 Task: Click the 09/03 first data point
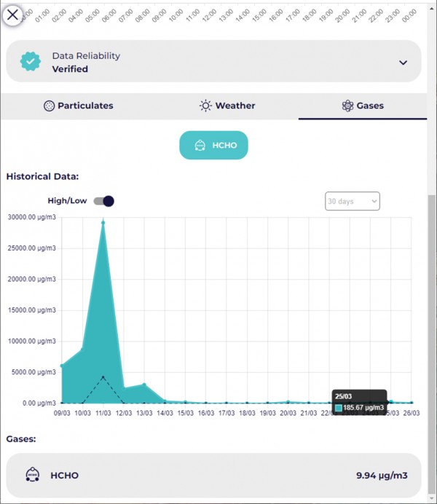click(62, 366)
